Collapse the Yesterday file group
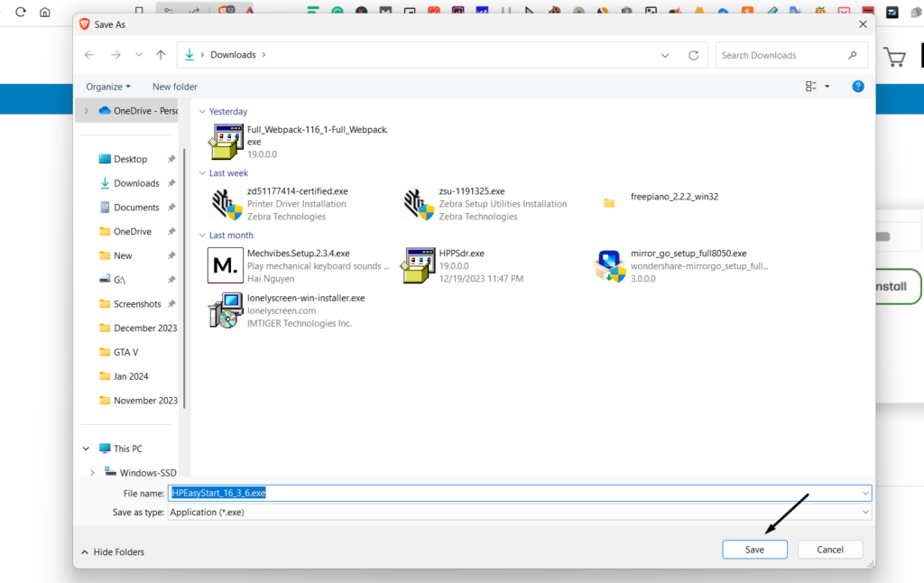Image resolution: width=924 pixels, height=583 pixels. click(202, 112)
